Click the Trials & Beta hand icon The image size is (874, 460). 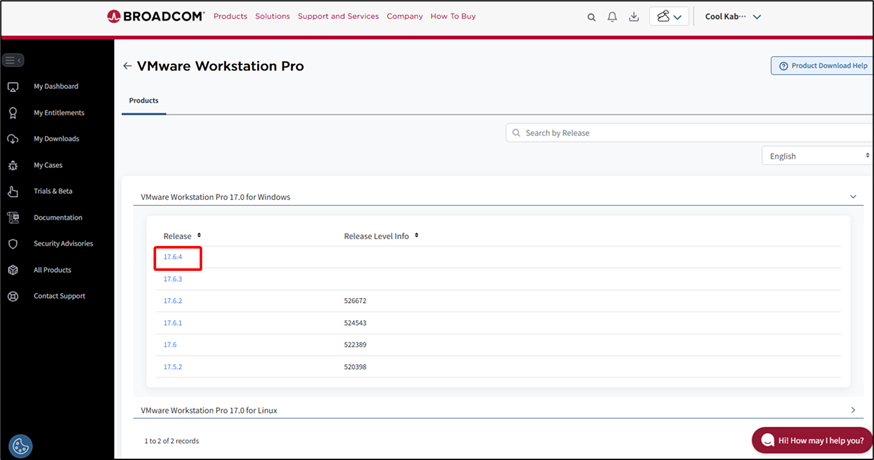tap(13, 191)
